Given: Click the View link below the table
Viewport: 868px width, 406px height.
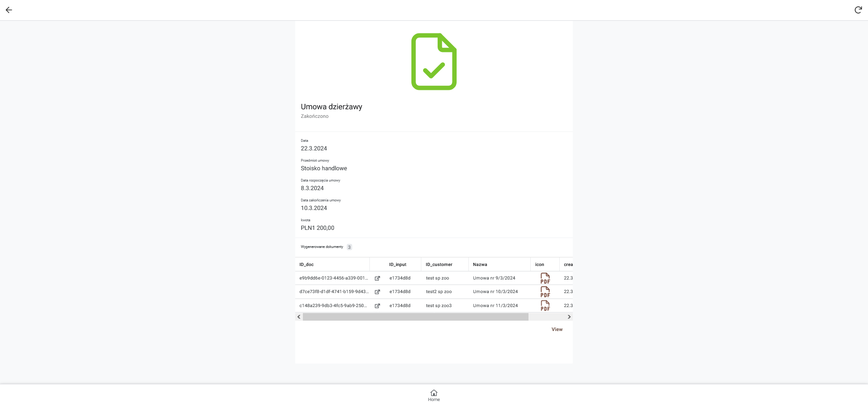Looking at the screenshot, I should click(557, 330).
